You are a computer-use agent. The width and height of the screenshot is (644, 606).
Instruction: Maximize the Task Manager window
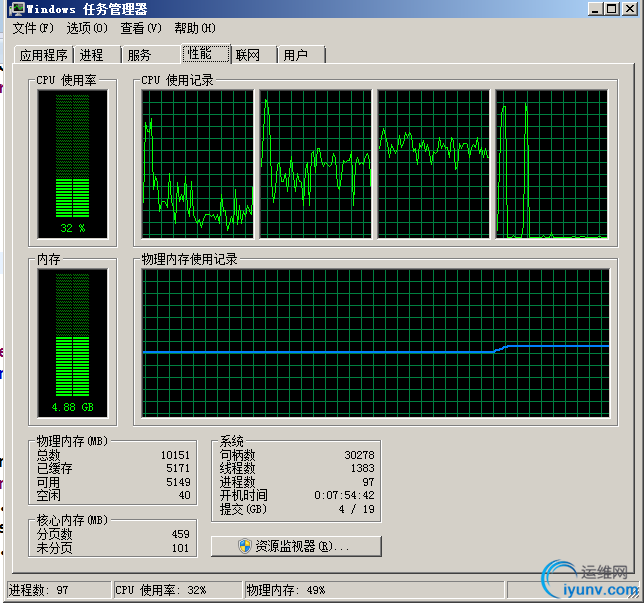612,9
